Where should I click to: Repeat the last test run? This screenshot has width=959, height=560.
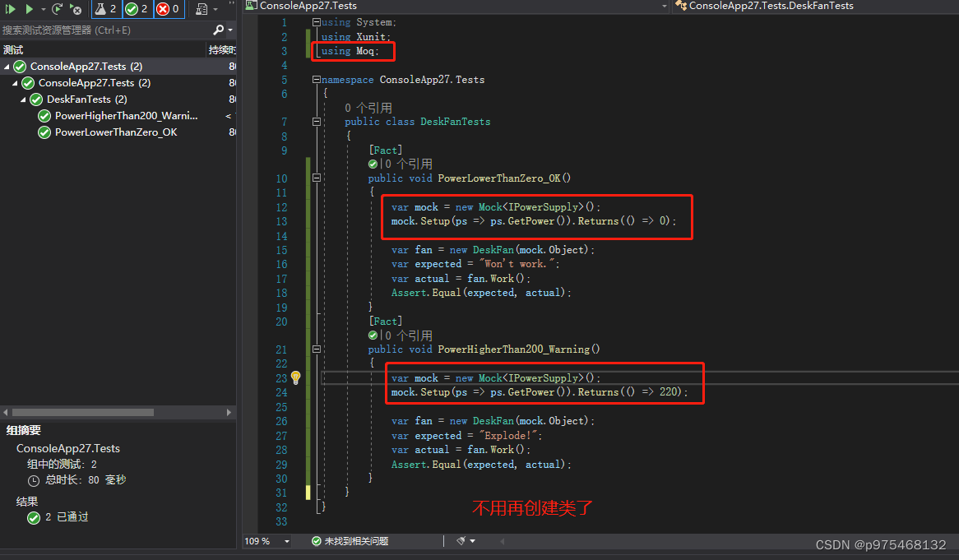(x=58, y=9)
